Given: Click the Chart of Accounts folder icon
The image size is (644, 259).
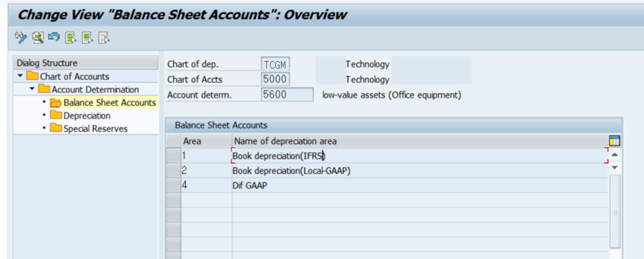Looking at the screenshot, I should point(32,76).
